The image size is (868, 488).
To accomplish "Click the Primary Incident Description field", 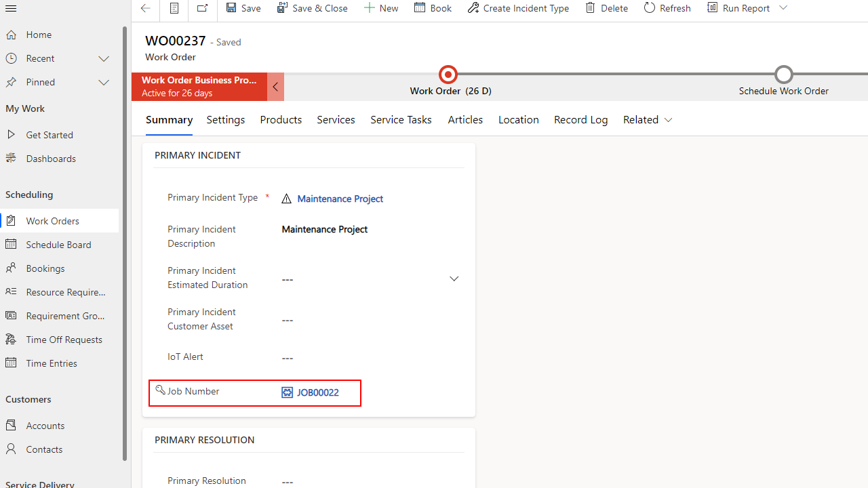I will coord(370,229).
